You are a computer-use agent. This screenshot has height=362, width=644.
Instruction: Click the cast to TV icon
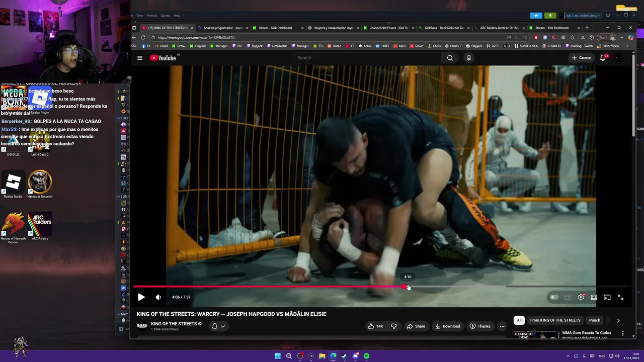pyautogui.click(x=607, y=297)
